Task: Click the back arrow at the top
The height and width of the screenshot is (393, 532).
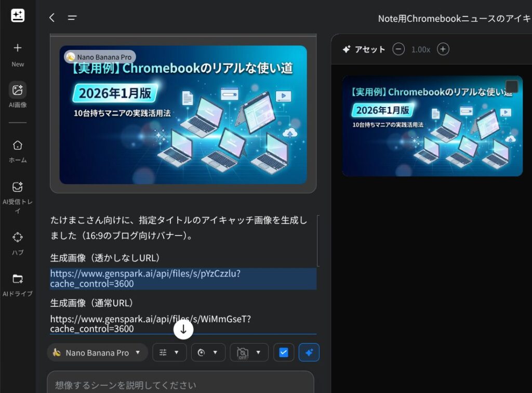Action: click(52, 18)
